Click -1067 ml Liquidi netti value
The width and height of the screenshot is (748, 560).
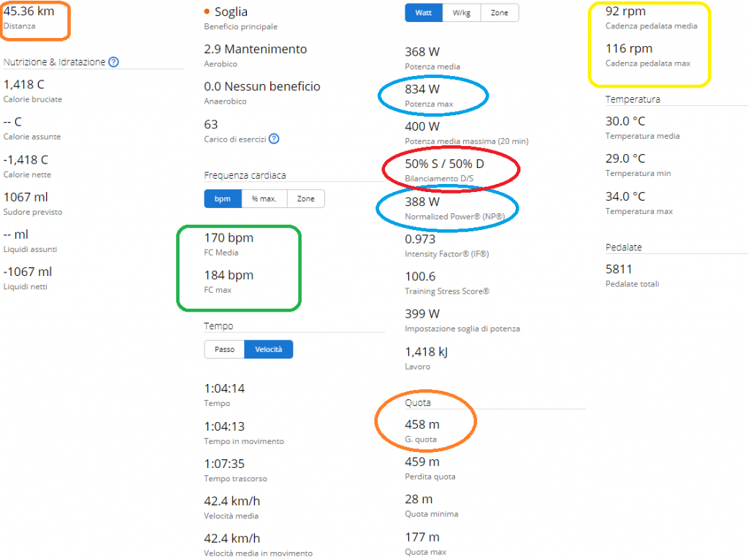click(28, 272)
